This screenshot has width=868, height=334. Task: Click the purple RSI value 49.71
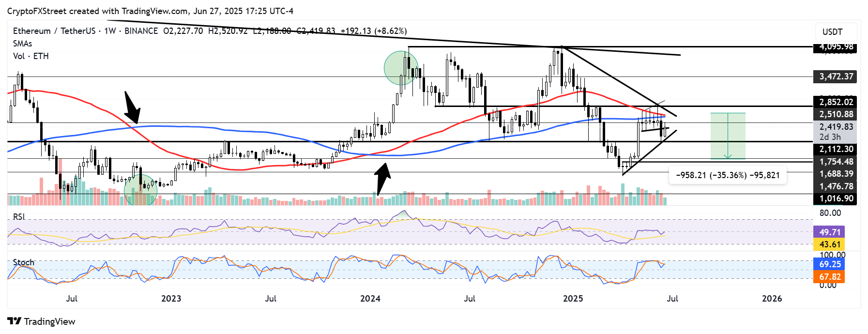coord(830,232)
